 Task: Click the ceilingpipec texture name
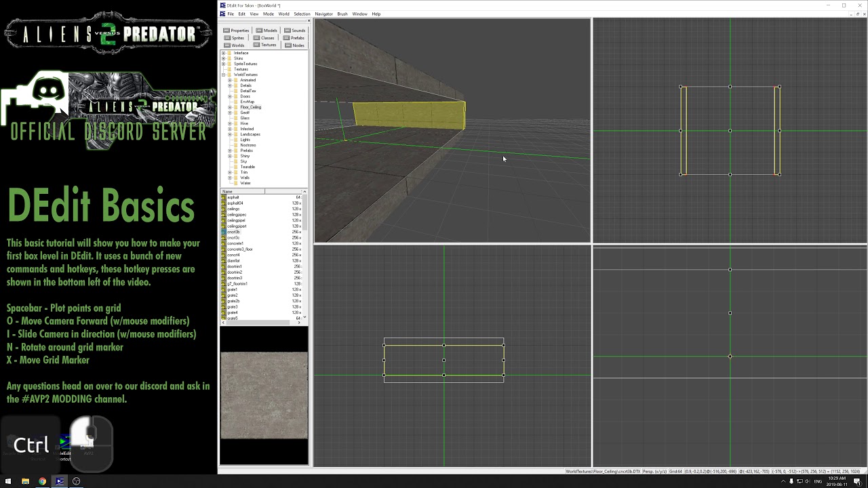coord(237,215)
